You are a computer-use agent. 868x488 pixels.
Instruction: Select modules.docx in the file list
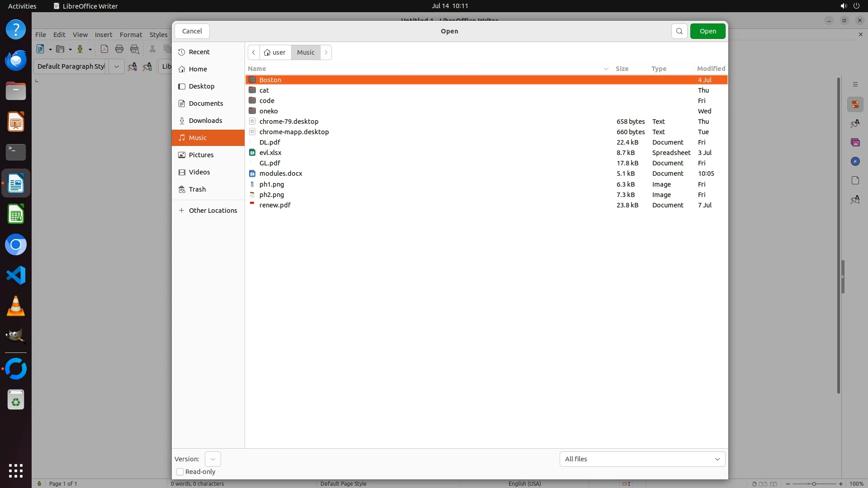(x=281, y=174)
